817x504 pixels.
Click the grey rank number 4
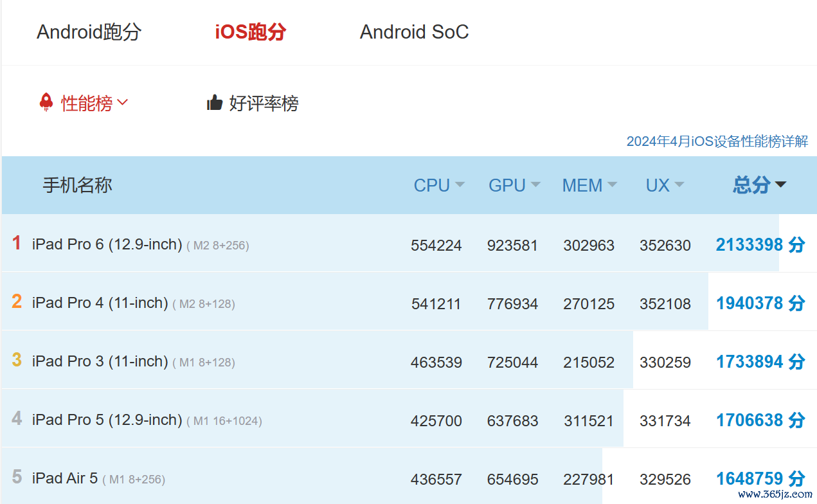pos(17,419)
